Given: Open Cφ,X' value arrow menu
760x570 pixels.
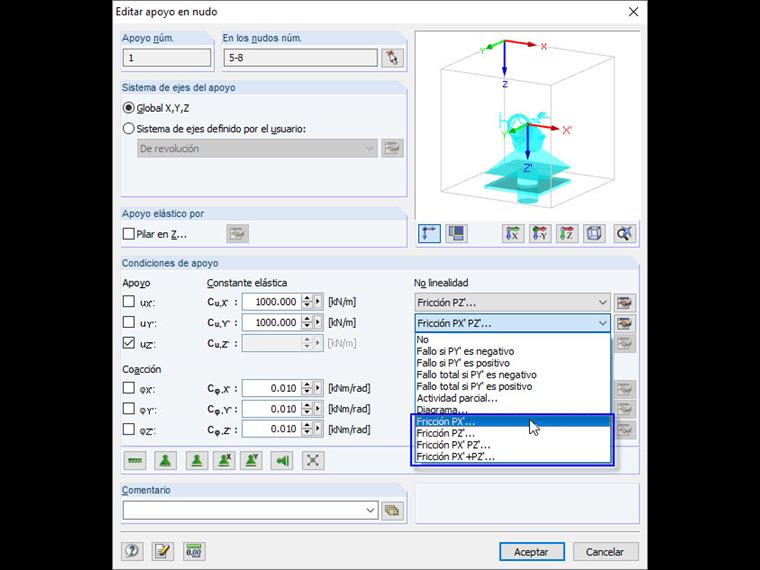Looking at the screenshot, I should click(x=318, y=388).
